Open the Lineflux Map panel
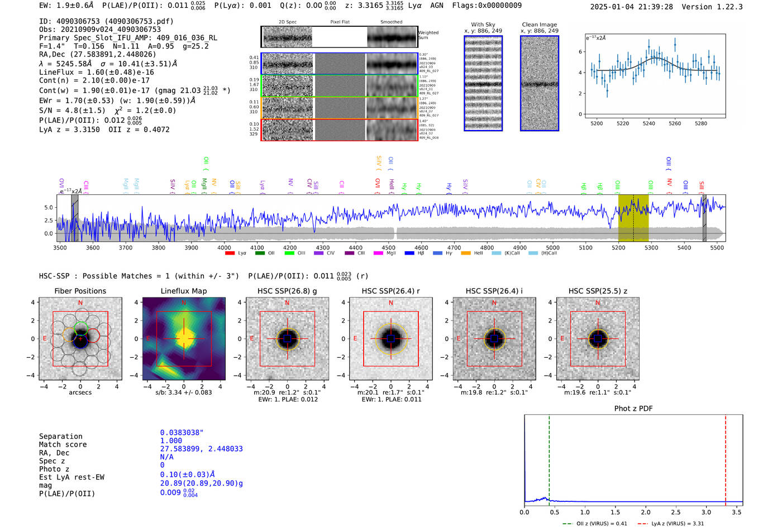 [184, 339]
